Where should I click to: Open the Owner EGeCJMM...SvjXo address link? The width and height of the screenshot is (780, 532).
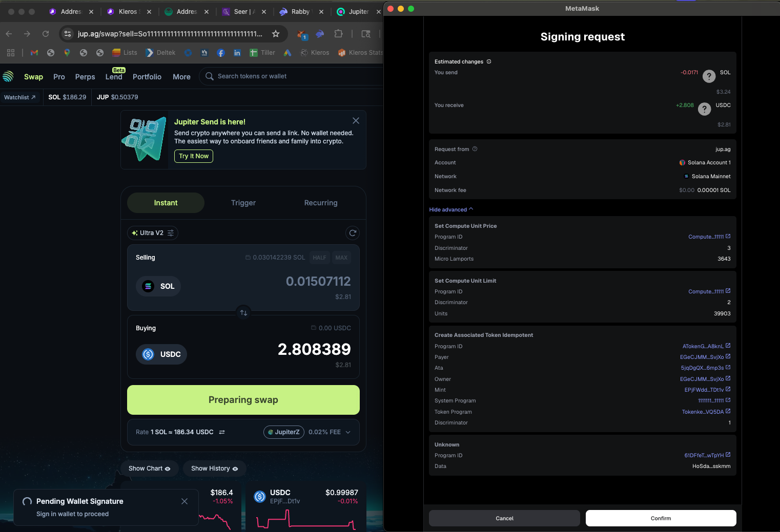(705, 379)
